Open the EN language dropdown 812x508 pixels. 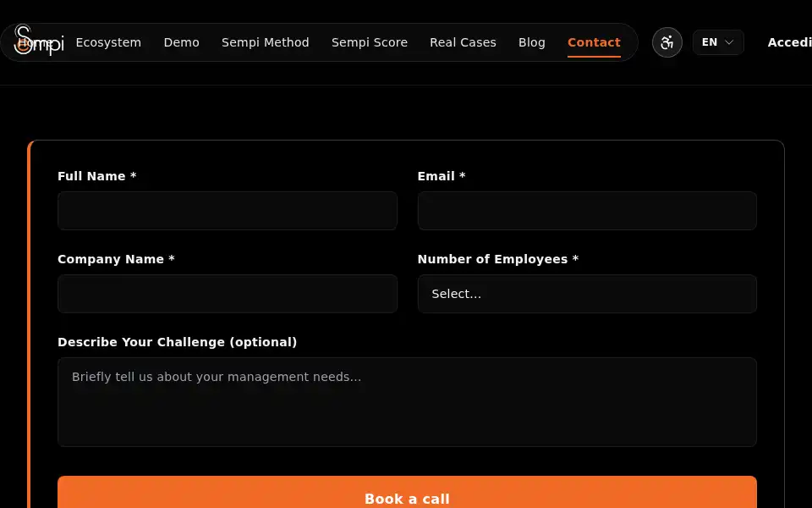[x=718, y=42]
